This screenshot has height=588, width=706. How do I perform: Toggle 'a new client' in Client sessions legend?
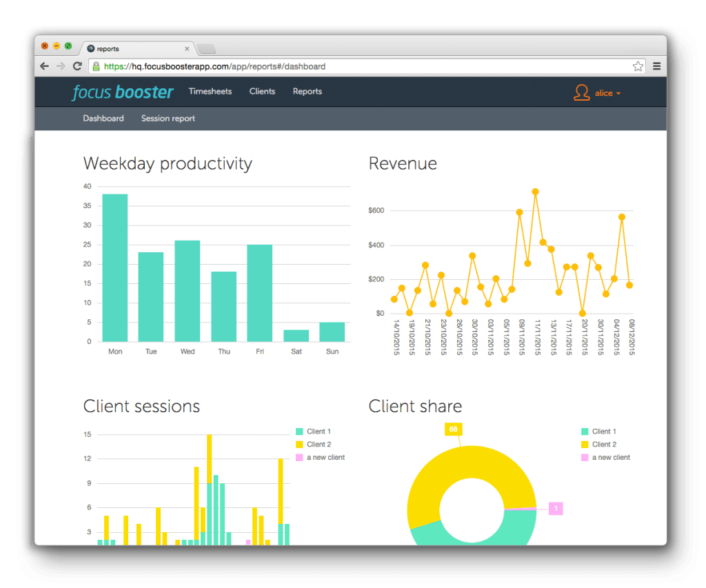pyautogui.click(x=325, y=458)
